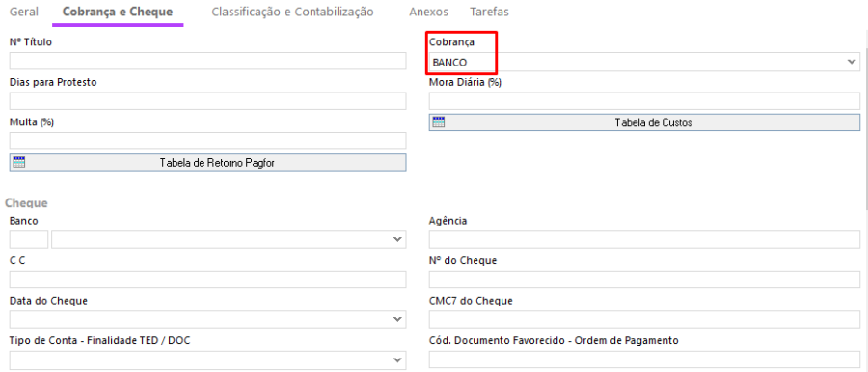Focus the C C account field
This screenshot has height=372, width=868.
point(207,279)
